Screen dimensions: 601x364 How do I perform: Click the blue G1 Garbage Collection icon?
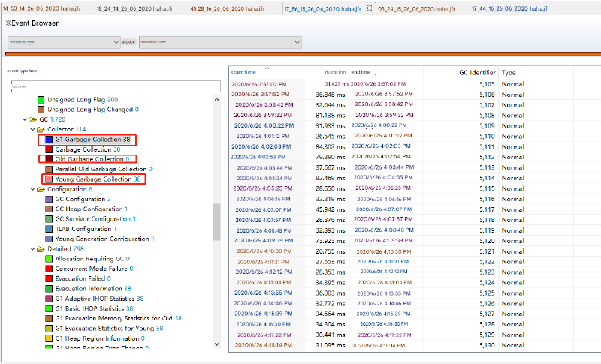click(49, 140)
